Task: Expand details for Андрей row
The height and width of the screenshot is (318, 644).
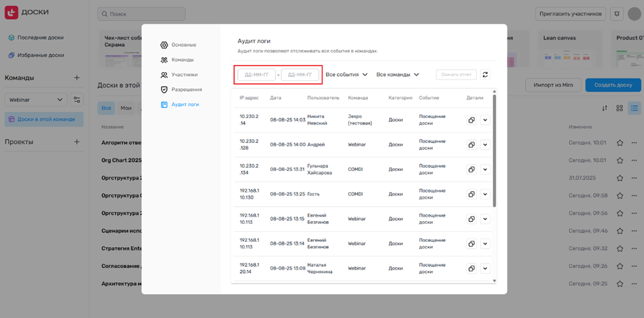Action: click(485, 144)
